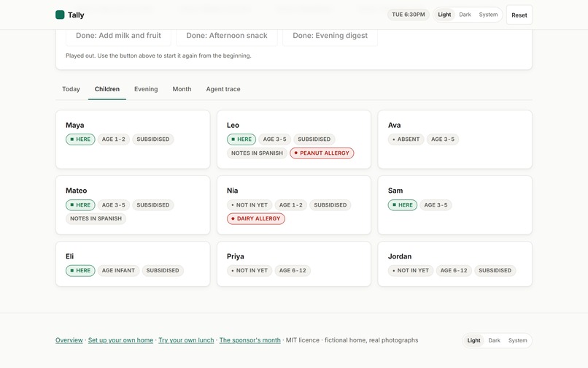Click Jordan's SUBSIDISED tag
Screen dimensions: 588x368
[x=495, y=271]
